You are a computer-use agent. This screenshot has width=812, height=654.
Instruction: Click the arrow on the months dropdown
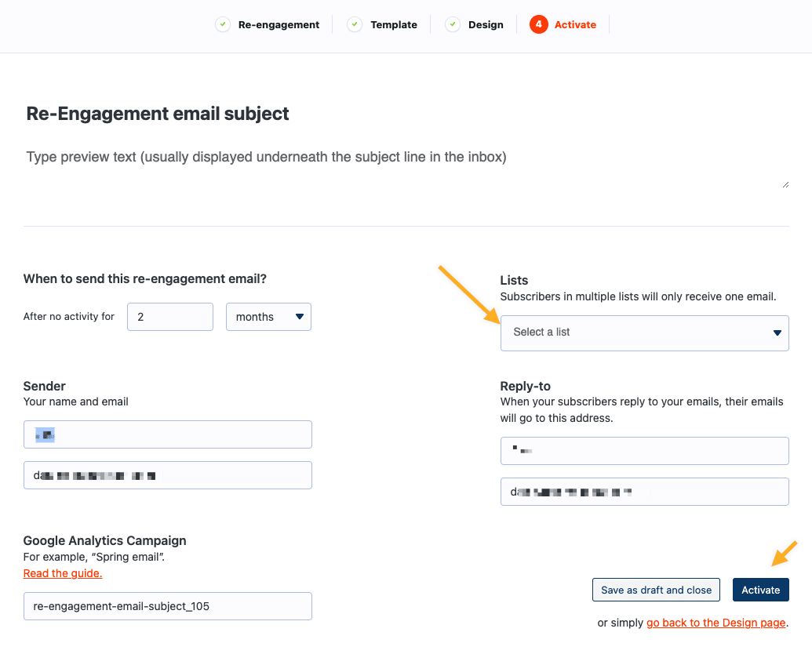[300, 316]
